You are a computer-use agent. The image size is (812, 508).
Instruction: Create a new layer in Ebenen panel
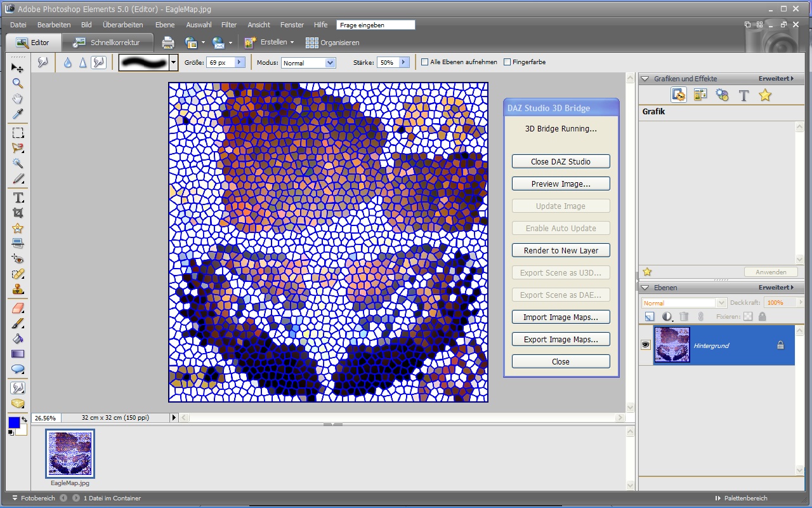pyautogui.click(x=650, y=316)
